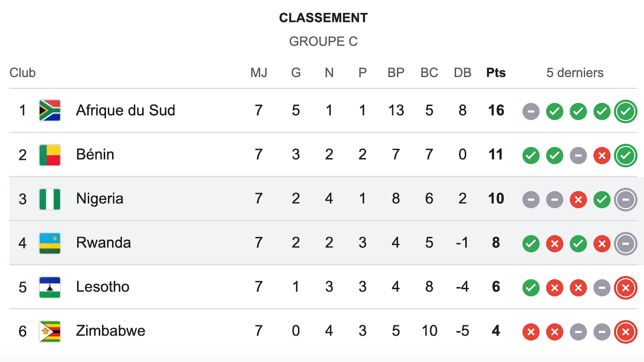This screenshot has width=644, height=362.
Task: Click the Nigeria flag icon
Action: [x=50, y=199]
